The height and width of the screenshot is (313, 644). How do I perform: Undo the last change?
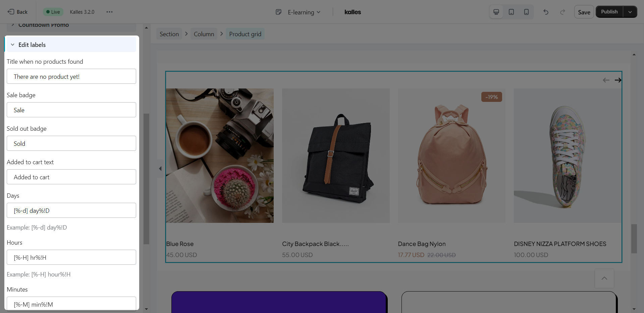[x=546, y=12]
